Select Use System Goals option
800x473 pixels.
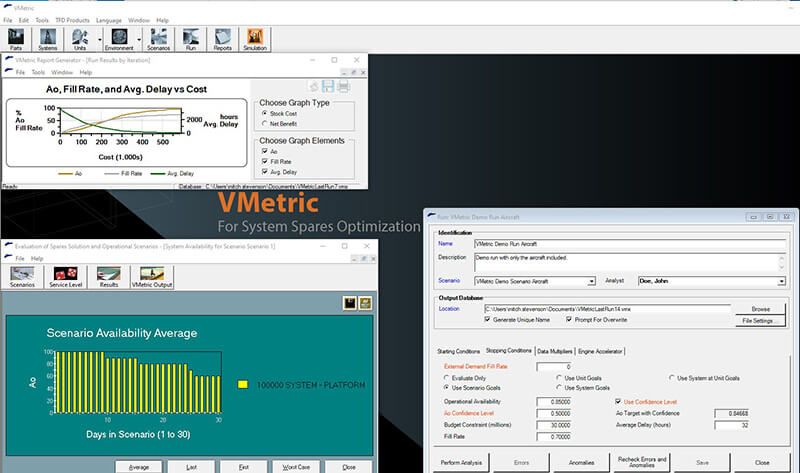coord(559,388)
